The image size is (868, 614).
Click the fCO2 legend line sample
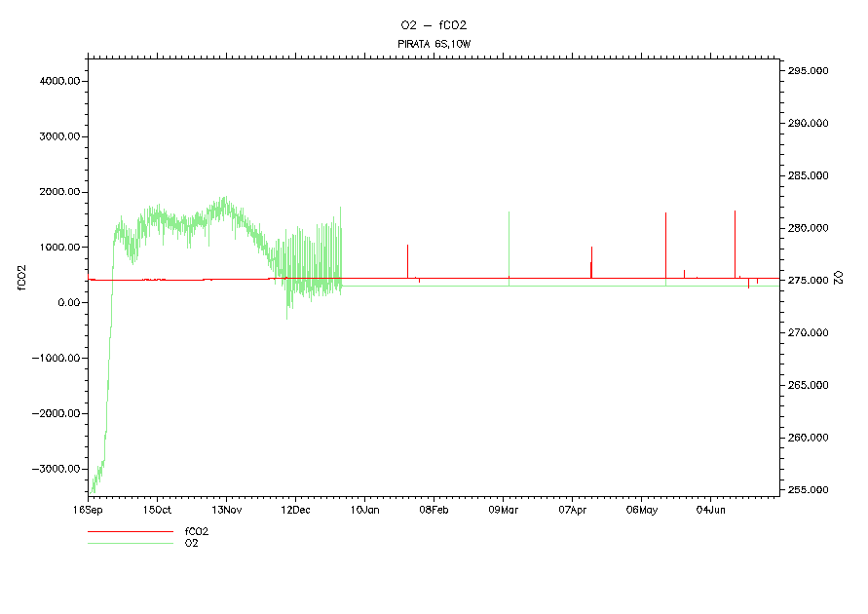pos(130,532)
